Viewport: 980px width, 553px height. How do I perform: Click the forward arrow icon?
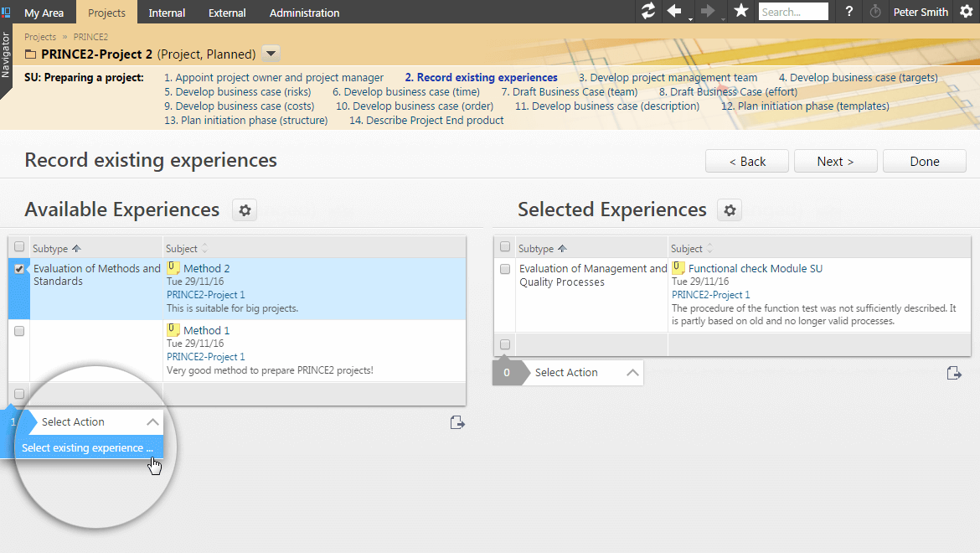click(707, 11)
